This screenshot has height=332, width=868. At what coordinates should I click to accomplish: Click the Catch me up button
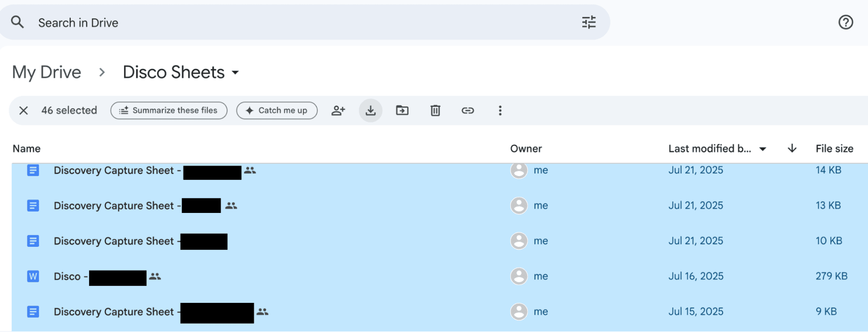277,110
